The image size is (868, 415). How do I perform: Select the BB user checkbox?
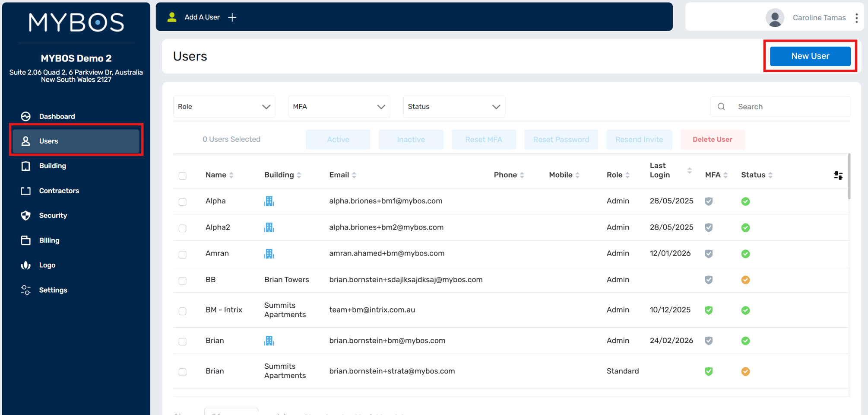[x=183, y=281]
